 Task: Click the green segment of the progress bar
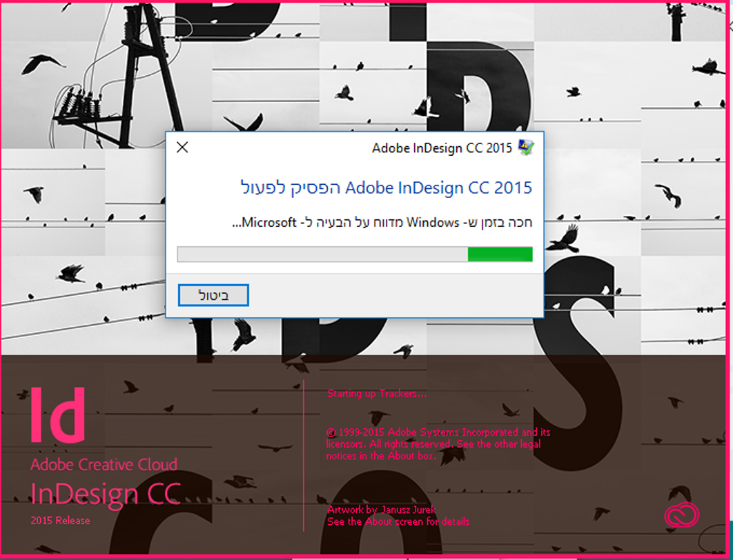click(500, 254)
